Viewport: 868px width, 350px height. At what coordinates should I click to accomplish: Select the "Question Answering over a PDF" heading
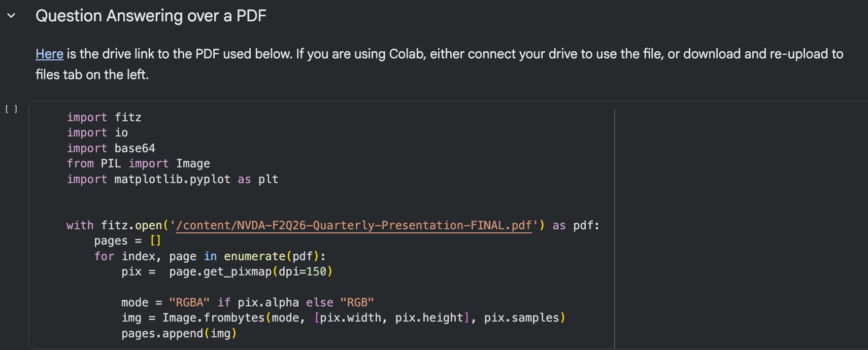click(151, 16)
